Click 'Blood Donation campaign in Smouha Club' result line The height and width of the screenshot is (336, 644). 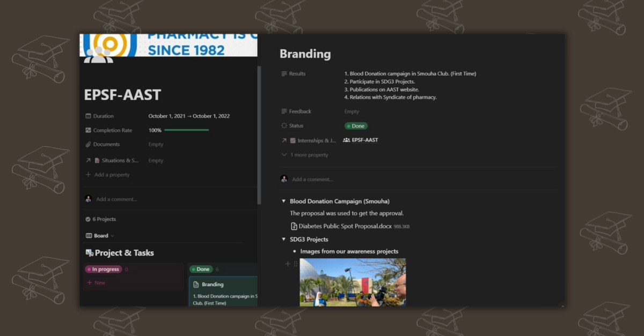[410, 73]
